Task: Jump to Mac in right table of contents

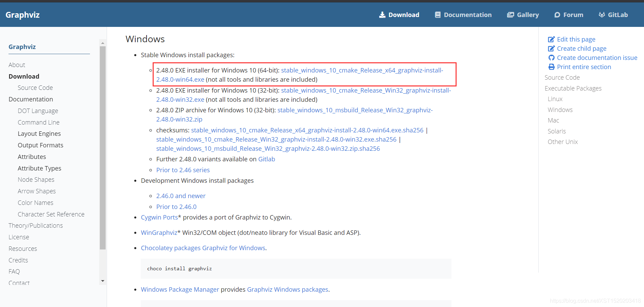Action: tap(553, 120)
